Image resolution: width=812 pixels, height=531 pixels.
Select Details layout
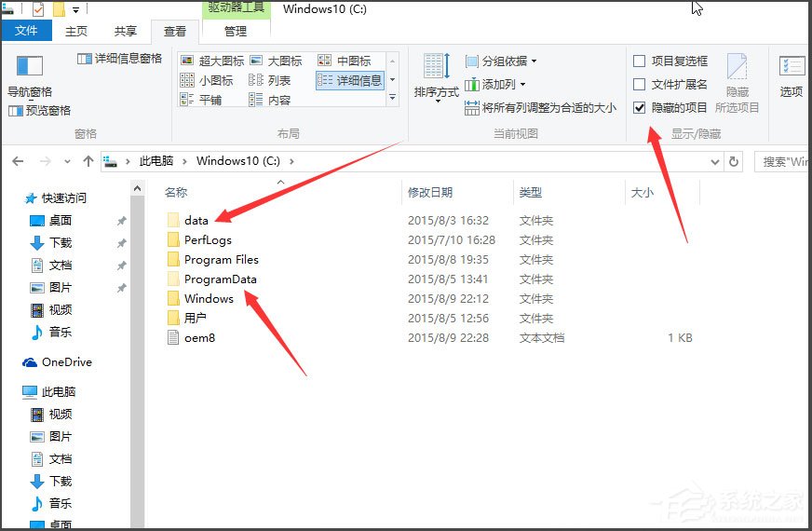click(349, 80)
